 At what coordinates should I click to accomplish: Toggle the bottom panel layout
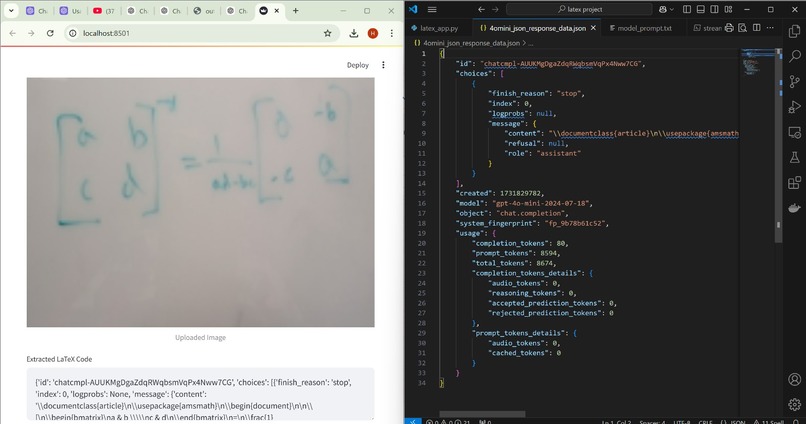pyautogui.click(x=701, y=9)
